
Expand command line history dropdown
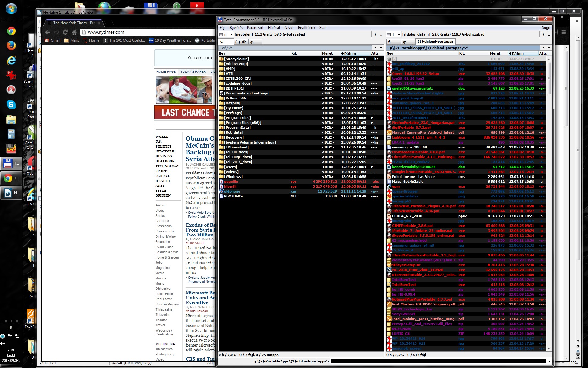point(549,361)
